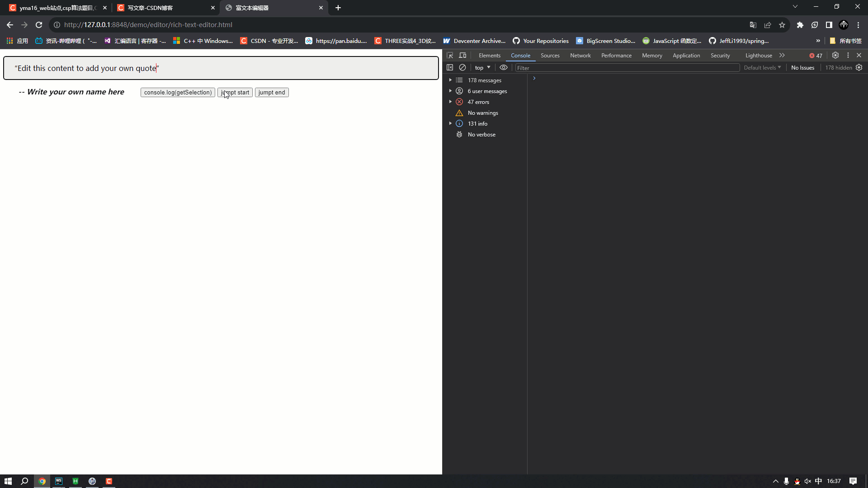This screenshot has width=868, height=488.
Task: Select the inspect element tool
Action: click(450, 55)
